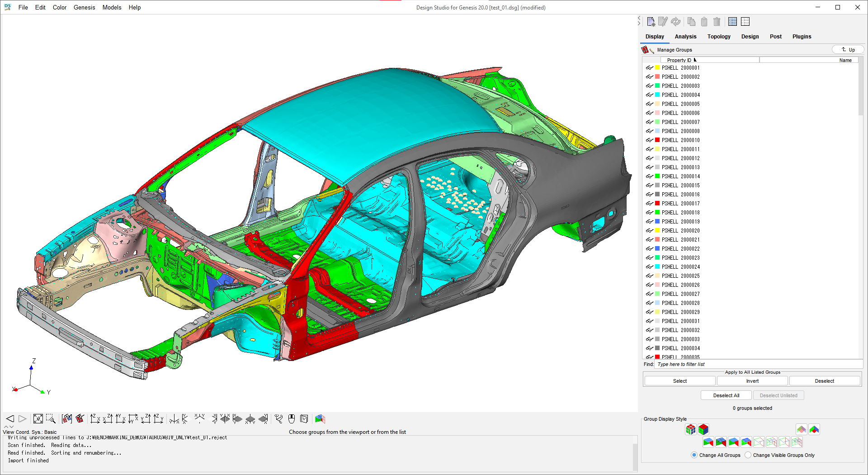The width and height of the screenshot is (868, 475).
Task: Click the Manage Groups cube icon
Action: pyautogui.click(x=647, y=50)
